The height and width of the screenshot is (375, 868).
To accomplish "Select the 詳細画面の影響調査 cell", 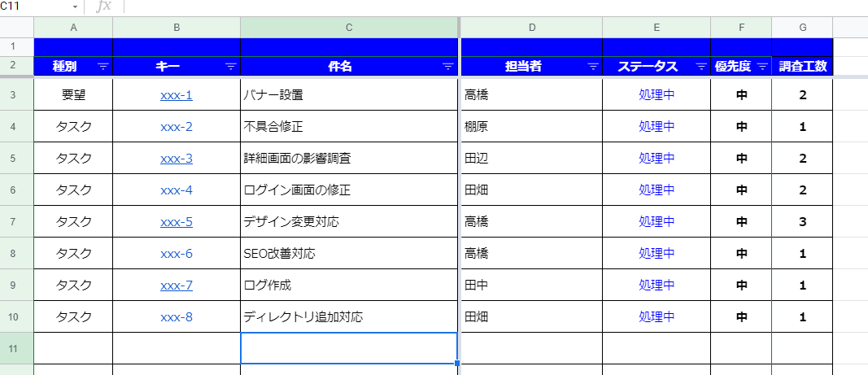I will coord(349,159).
